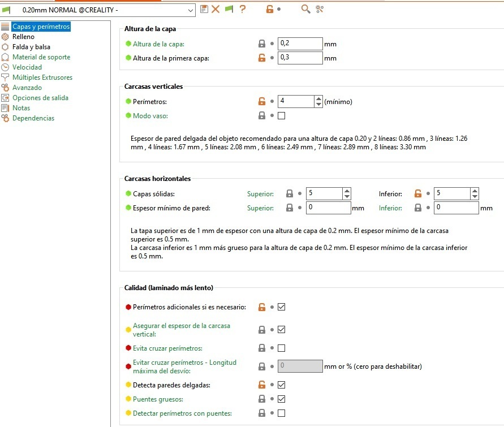504x427 pixels.
Task: Go to Material de soporte settings
Action: (41, 57)
